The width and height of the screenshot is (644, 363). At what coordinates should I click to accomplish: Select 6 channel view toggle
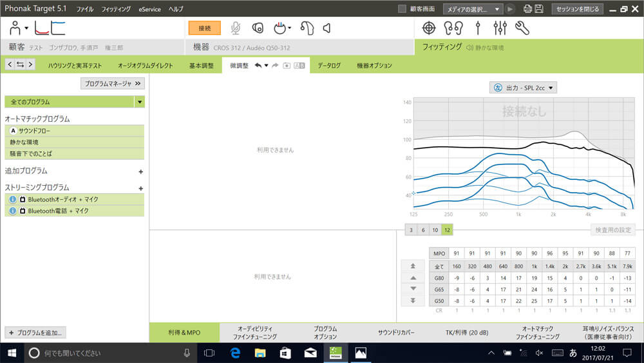(x=423, y=230)
